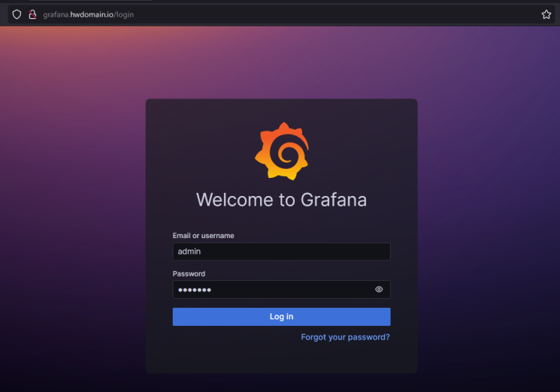Show password using the eye icon
This screenshot has height=392, width=560.
pos(379,290)
